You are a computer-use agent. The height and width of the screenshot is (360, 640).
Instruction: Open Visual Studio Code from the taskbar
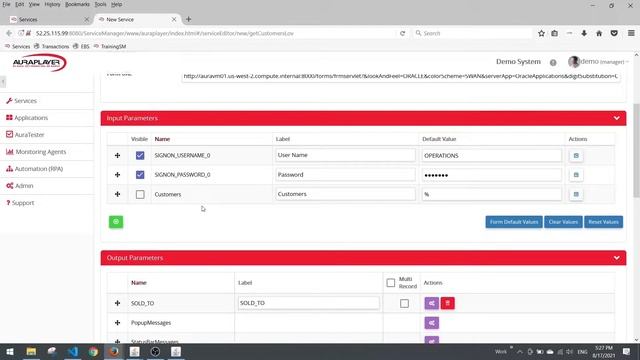click(73, 351)
